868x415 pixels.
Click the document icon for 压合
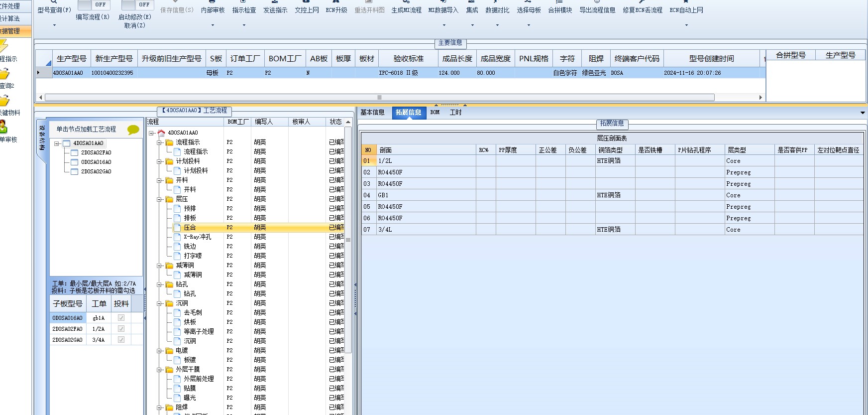(x=177, y=227)
